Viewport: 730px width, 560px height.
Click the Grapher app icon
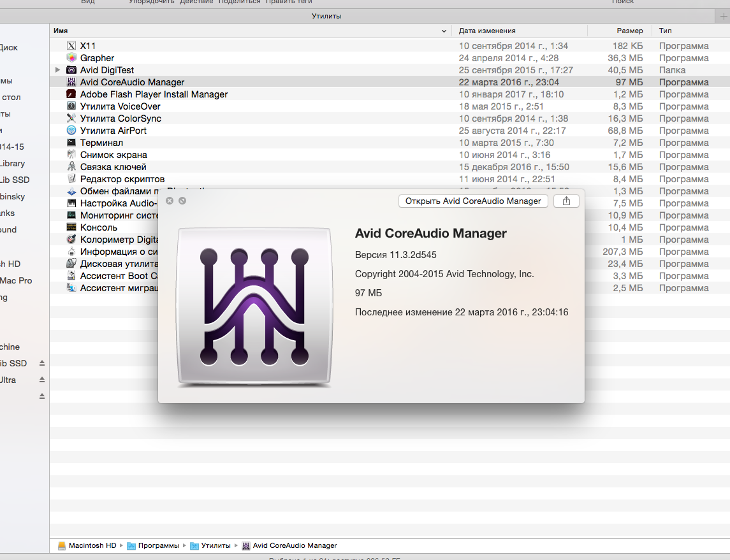click(x=71, y=58)
